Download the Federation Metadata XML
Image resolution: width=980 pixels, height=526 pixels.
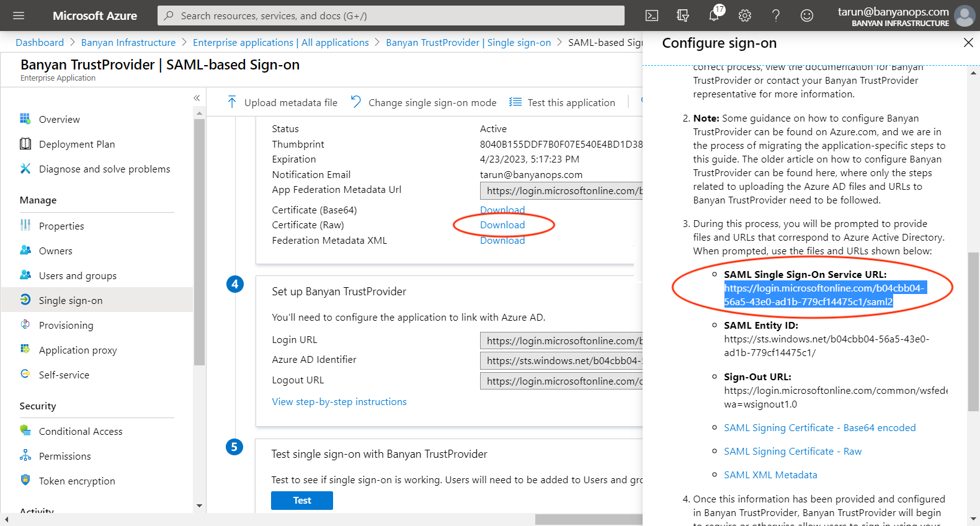tap(502, 240)
